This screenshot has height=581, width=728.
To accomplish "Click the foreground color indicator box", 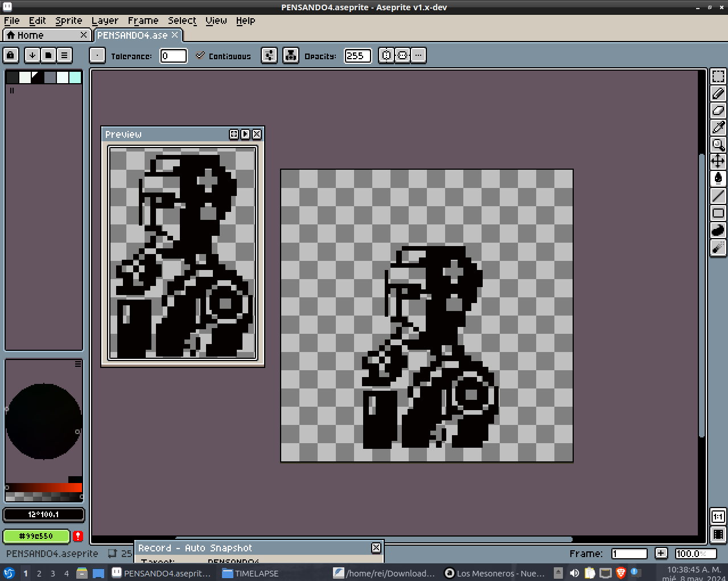I will (x=44, y=514).
